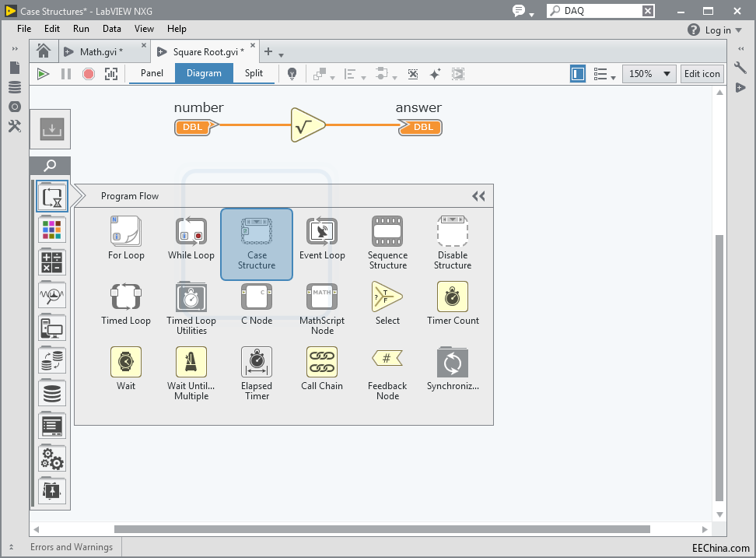Click the Clean up wires toolbar icon

(x=413, y=74)
